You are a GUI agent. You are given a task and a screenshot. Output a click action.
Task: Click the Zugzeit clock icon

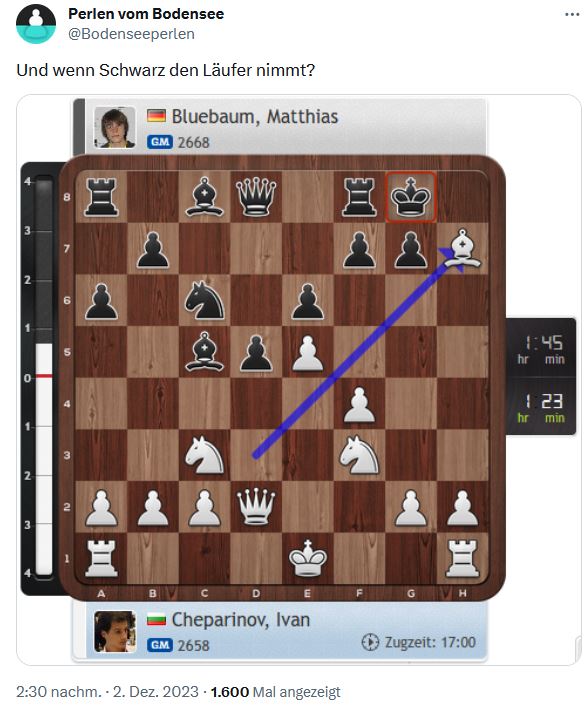click(370, 642)
